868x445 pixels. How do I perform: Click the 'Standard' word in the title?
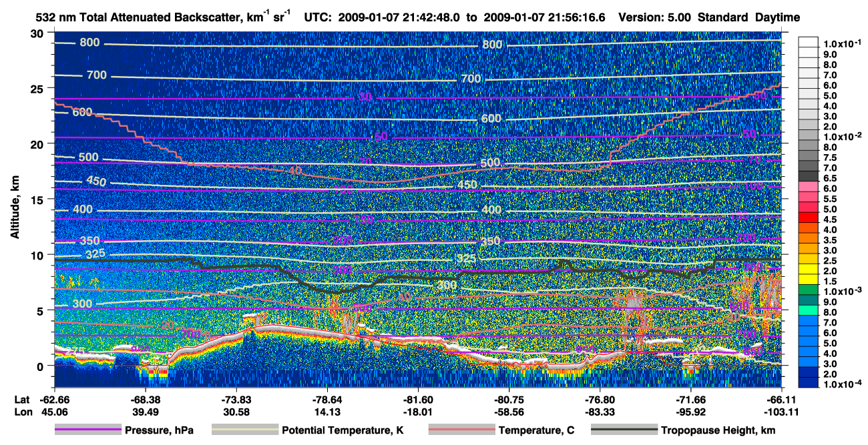click(724, 17)
